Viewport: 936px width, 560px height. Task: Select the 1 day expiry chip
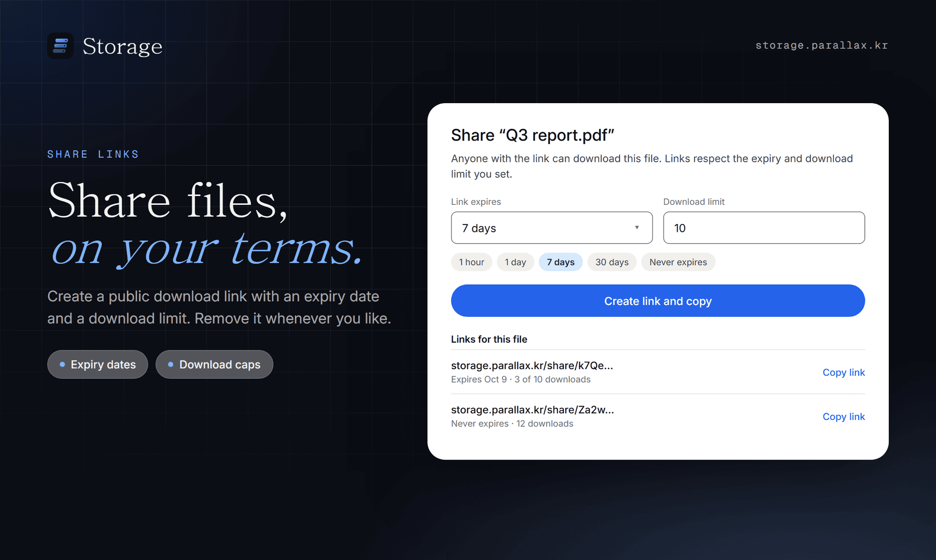coord(515,262)
